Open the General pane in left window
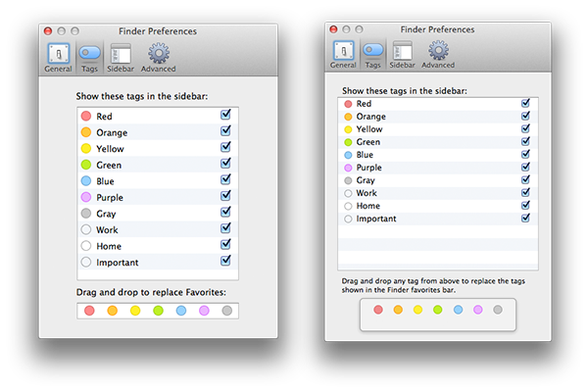The image size is (588, 392). tap(58, 58)
